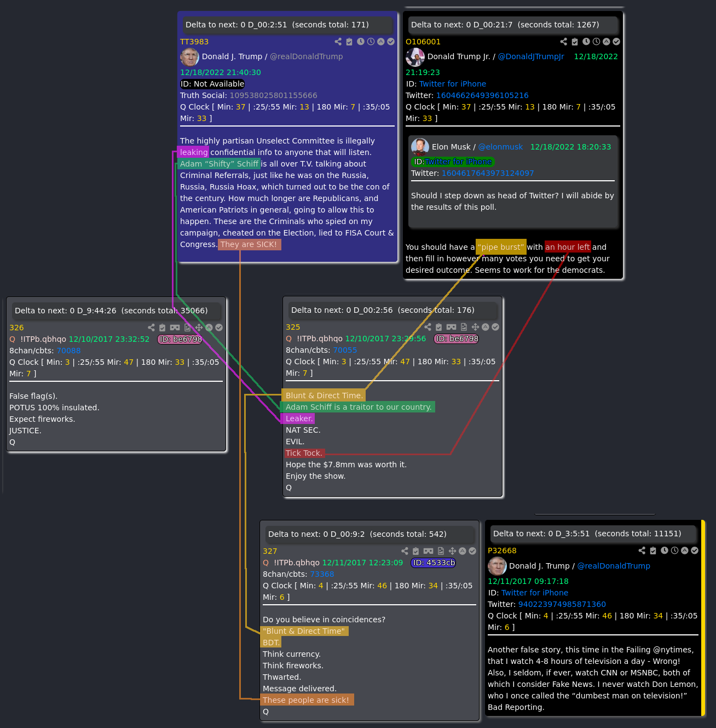Image resolution: width=716 pixels, height=728 pixels.
Task: Toggle check mark on post O106001
Action: (616, 42)
